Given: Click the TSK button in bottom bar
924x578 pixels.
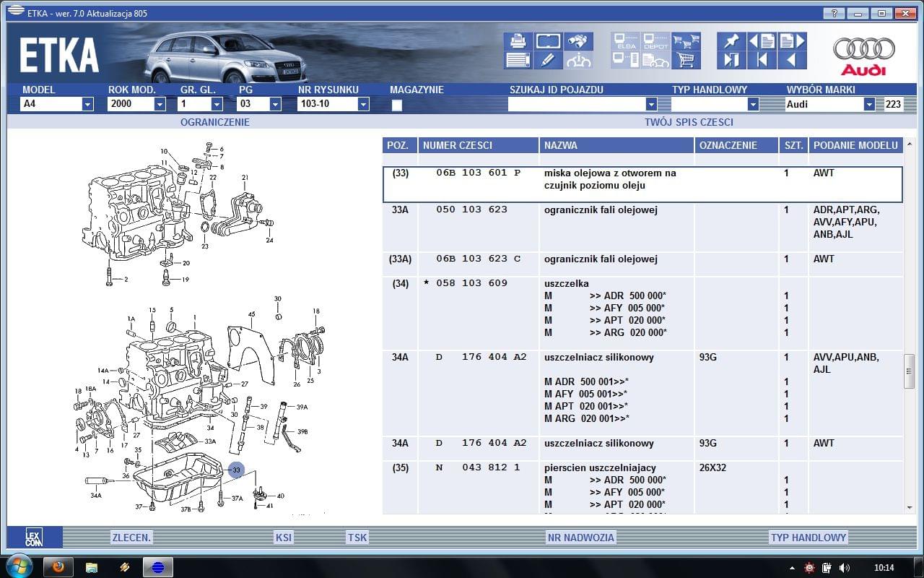Looking at the screenshot, I should pyautogui.click(x=357, y=538).
